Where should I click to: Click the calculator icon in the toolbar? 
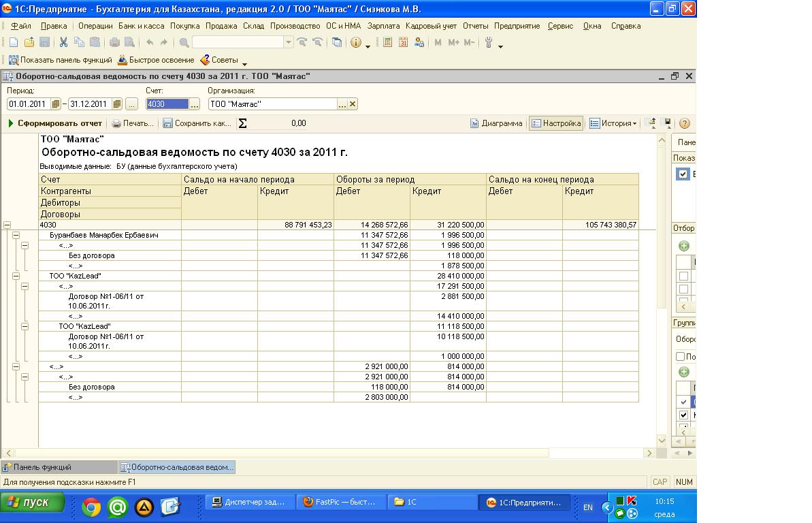click(387, 42)
